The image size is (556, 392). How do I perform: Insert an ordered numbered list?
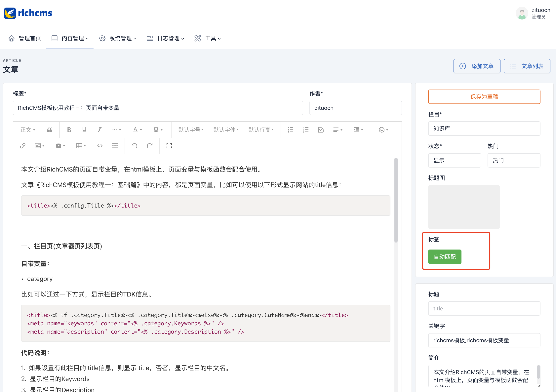(306, 130)
